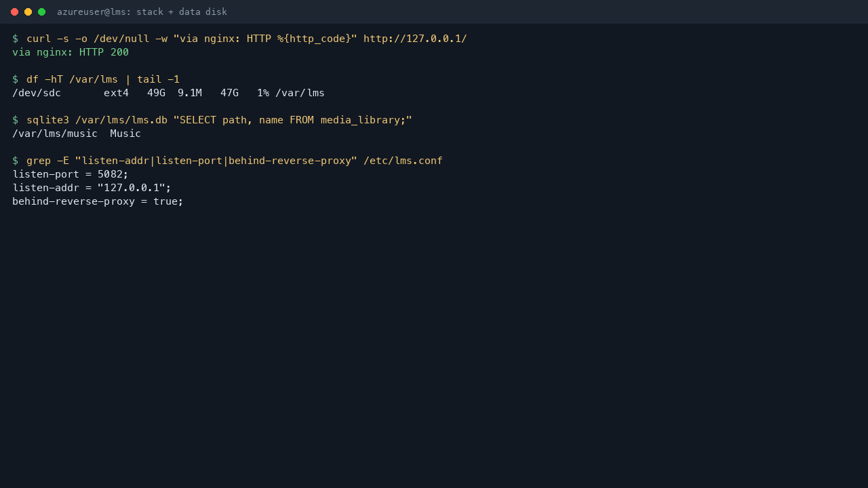Click the '47G' available value
Image resolution: width=868 pixels, height=488 pixels.
(x=229, y=93)
